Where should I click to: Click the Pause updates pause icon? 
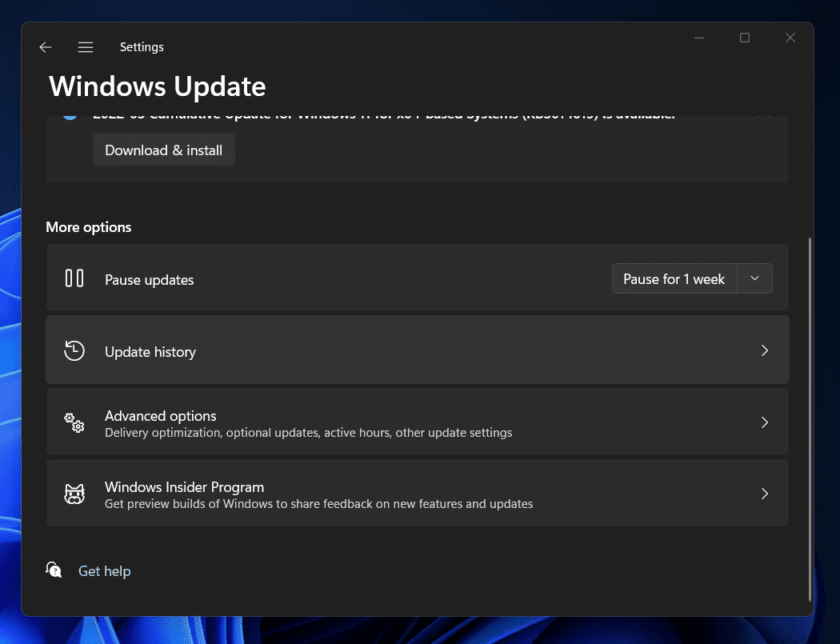point(74,278)
